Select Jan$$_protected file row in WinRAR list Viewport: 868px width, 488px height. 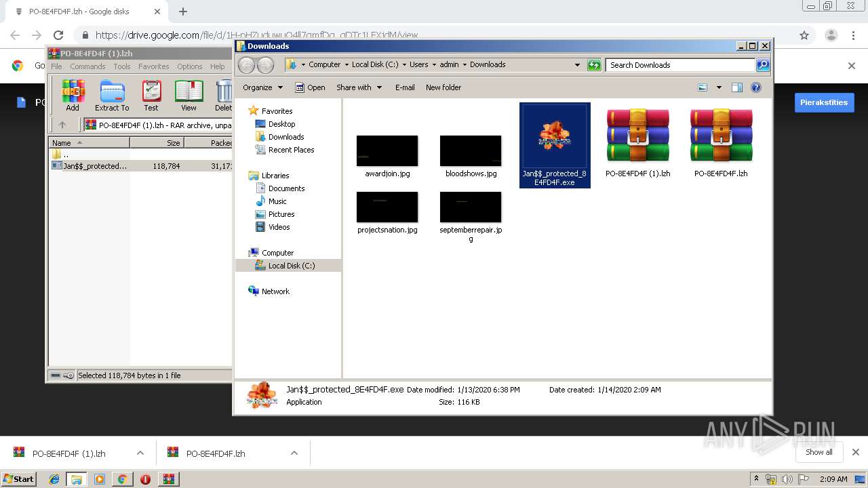pos(140,165)
